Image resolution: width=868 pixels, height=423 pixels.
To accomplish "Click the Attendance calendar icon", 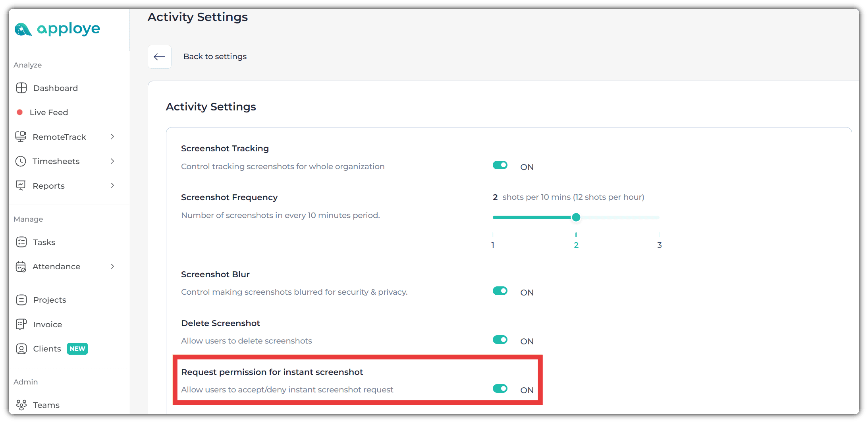I will [x=21, y=267].
